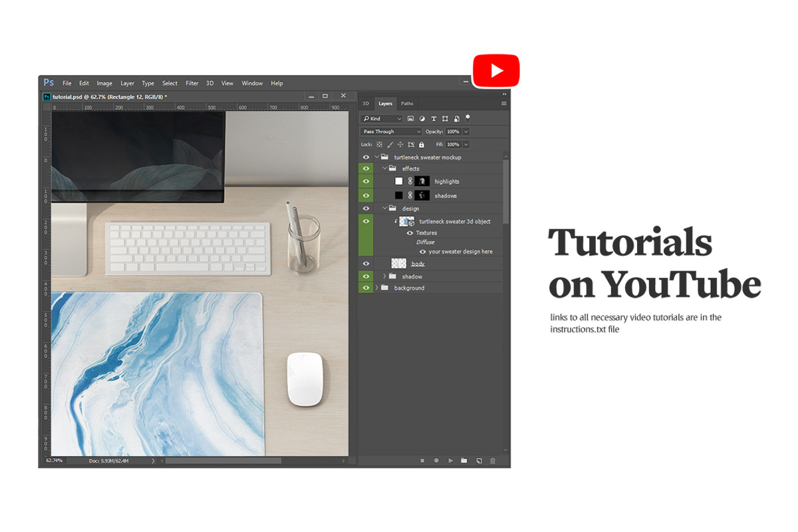The width and height of the screenshot is (798, 532).
Task: Filter layers by adjustment layer icon
Action: (x=422, y=118)
